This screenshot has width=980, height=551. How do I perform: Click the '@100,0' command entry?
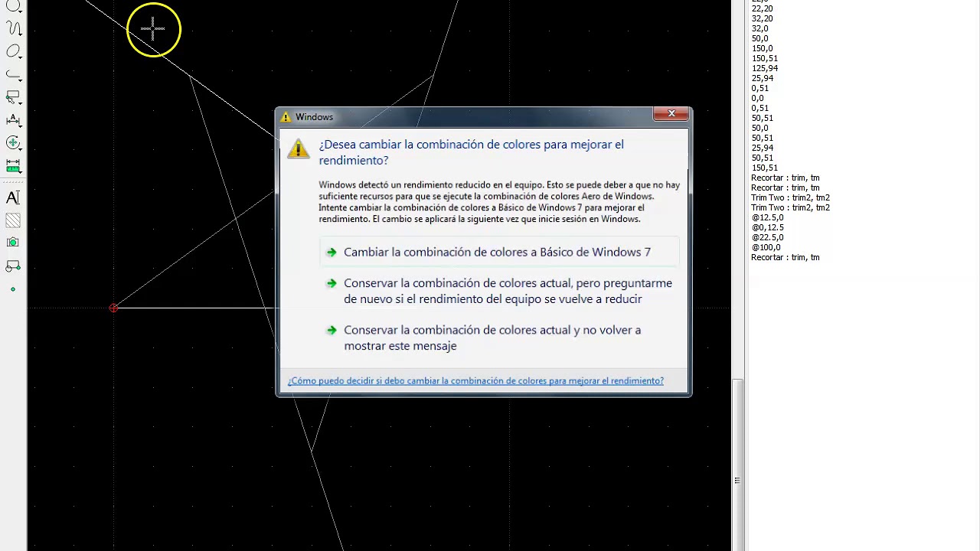tap(766, 247)
